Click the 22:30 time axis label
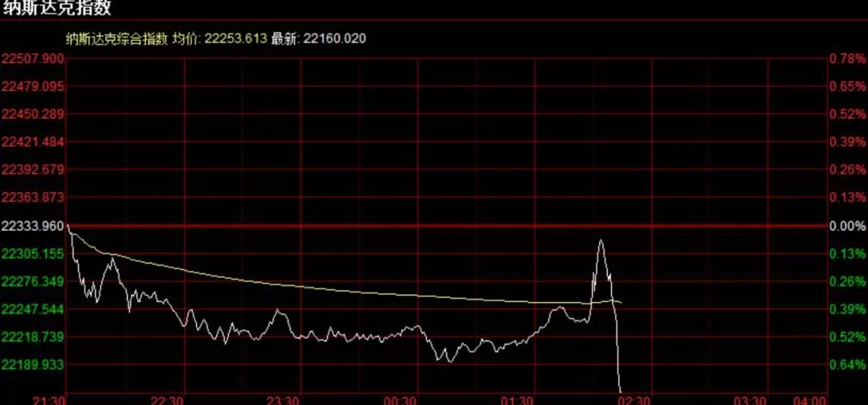The height and width of the screenshot is (405, 868). pyautogui.click(x=167, y=400)
